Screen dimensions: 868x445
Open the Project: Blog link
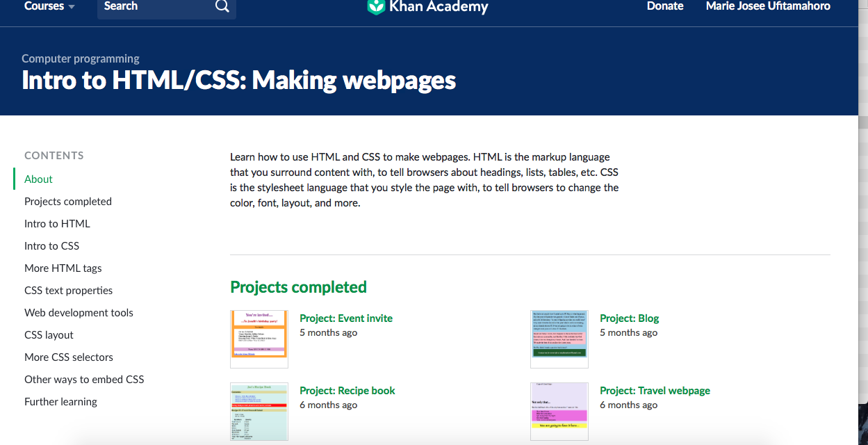[x=629, y=318]
